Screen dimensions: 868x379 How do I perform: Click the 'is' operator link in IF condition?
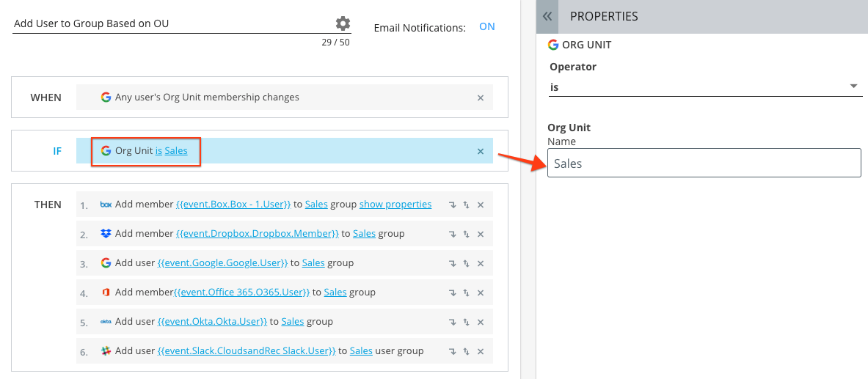(x=158, y=151)
